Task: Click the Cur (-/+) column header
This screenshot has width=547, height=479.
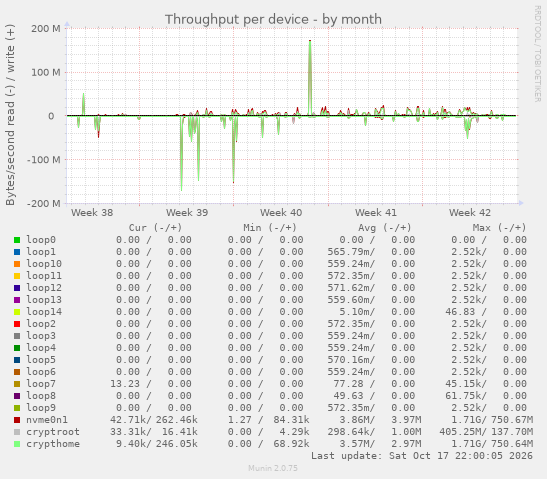Action: point(156,228)
